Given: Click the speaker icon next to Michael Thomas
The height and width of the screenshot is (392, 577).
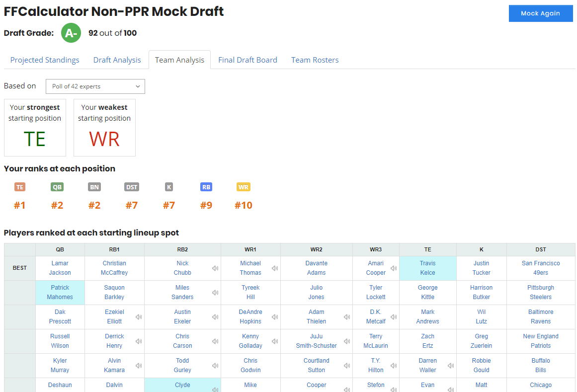Looking at the screenshot, I should pyautogui.click(x=275, y=268).
